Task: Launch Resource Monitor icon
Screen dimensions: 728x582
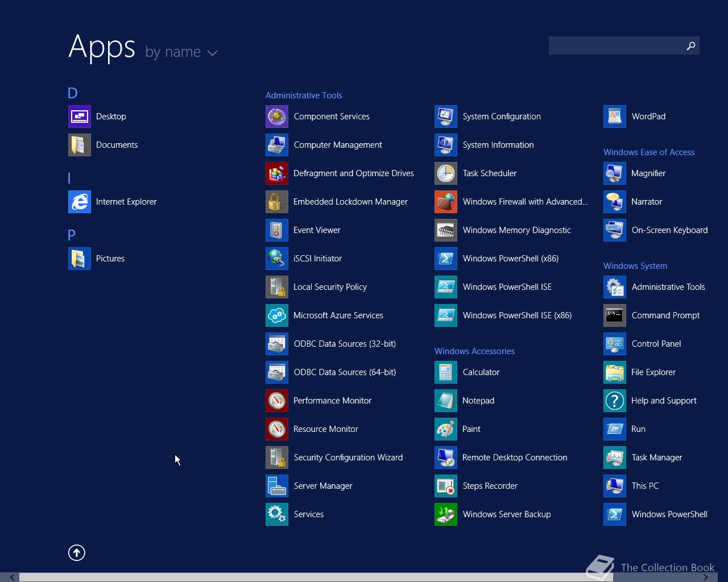Action: pyautogui.click(x=277, y=429)
